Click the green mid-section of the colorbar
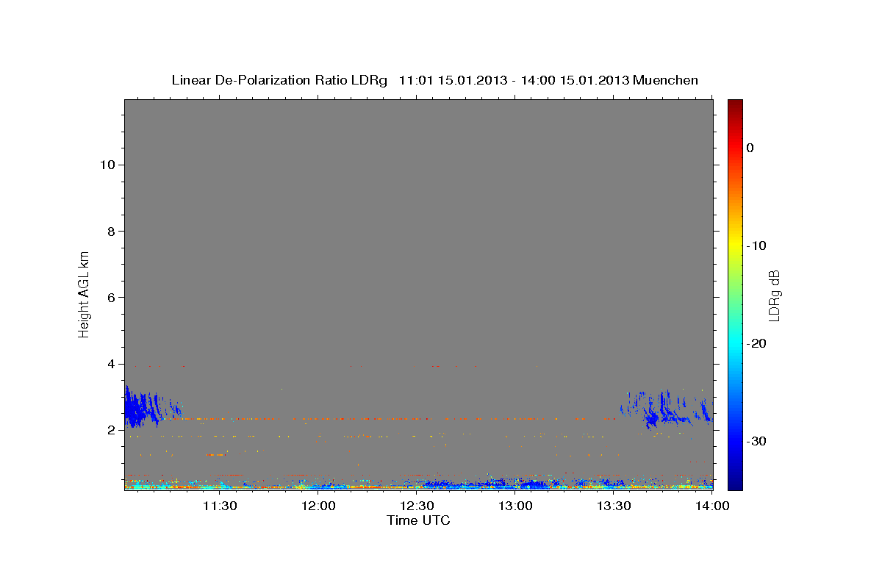The height and width of the screenshot is (588, 882). pyautogui.click(x=735, y=294)
